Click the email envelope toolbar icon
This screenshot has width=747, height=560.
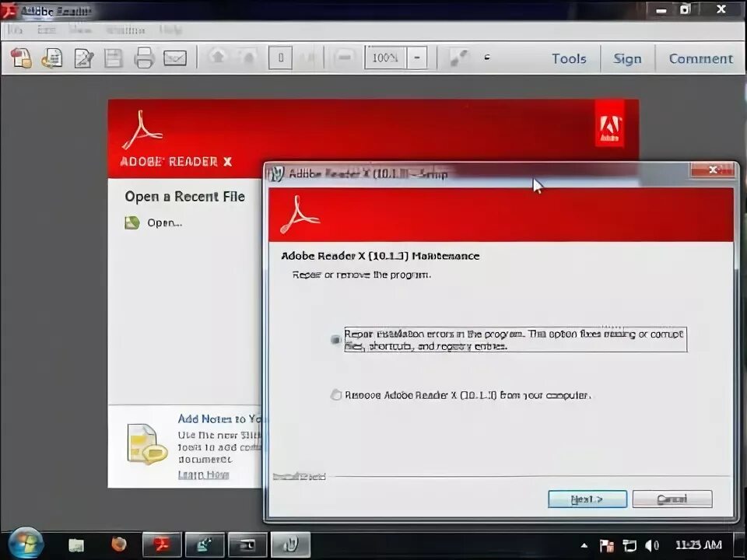point(175,58)
